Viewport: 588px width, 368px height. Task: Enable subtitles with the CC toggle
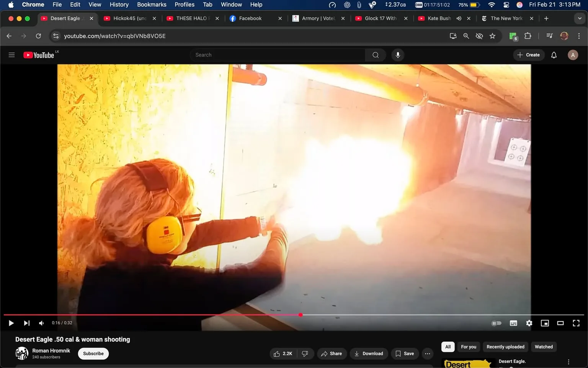[x=513, y=323]
